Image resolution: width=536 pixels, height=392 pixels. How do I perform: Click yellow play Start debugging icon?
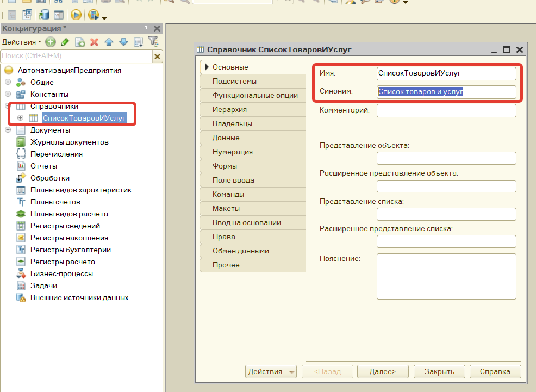tap(76, 15)
